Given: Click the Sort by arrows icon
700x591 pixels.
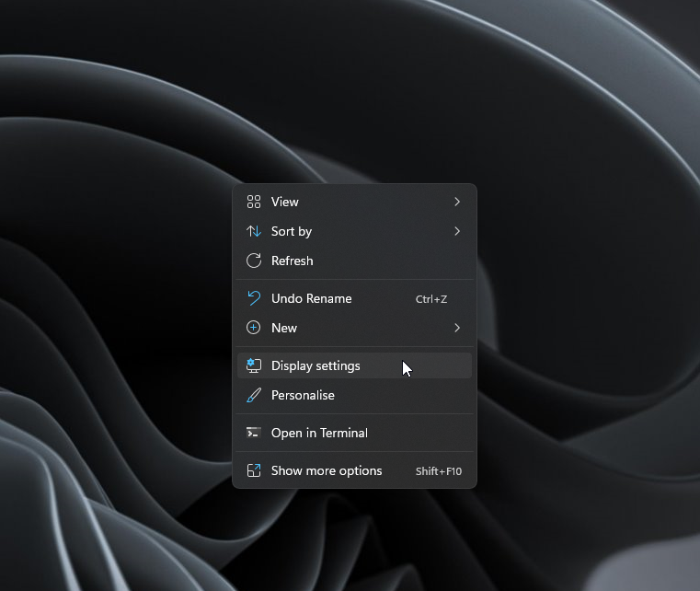Looking at the screenshot, I should coord(254,231).
